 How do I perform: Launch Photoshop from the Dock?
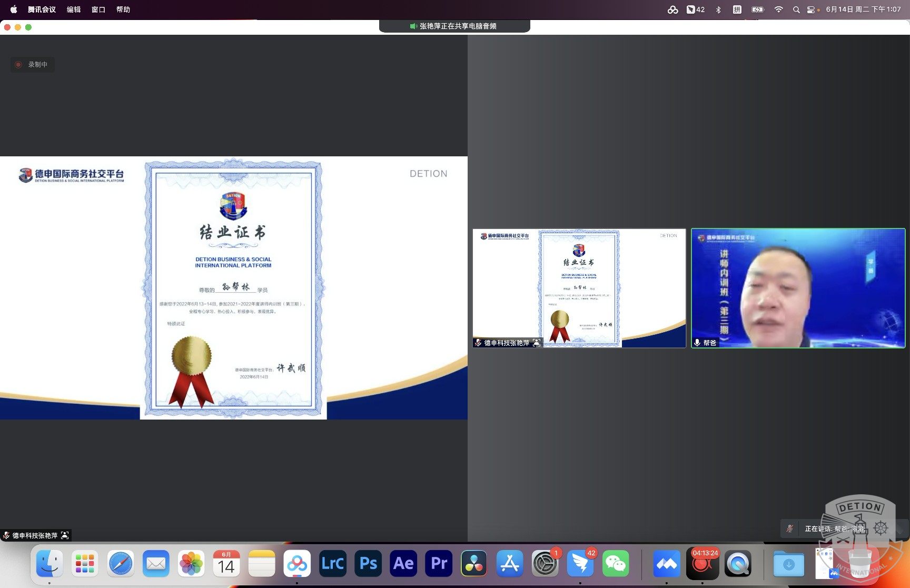(368, 564)
